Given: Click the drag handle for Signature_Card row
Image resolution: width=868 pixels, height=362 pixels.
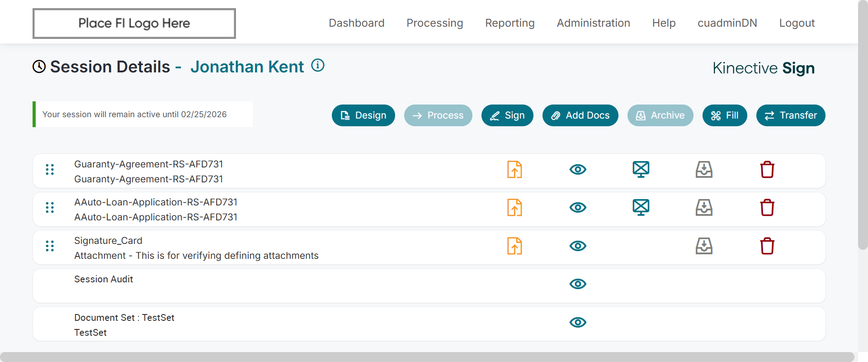Looking at the screenshot, I should click(x=50, y=246).
